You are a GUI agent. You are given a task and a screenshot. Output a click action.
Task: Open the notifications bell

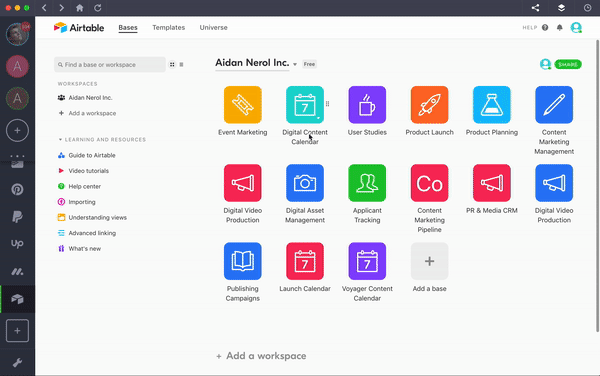[559, 28]
